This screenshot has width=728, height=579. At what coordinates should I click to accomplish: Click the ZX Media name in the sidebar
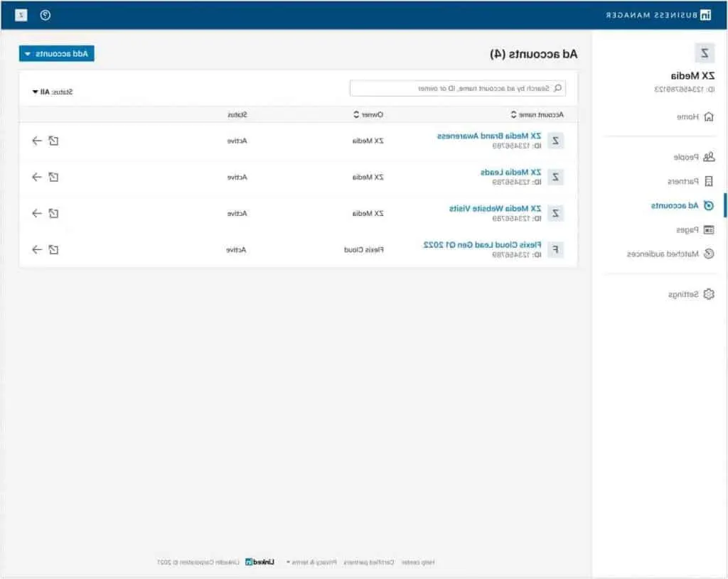692,75
